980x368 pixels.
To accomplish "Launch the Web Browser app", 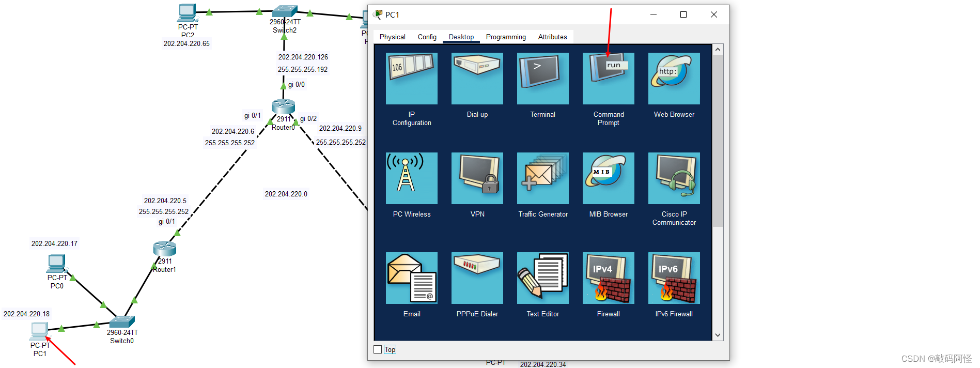I will pyautogui.click(x=674, y=79).
